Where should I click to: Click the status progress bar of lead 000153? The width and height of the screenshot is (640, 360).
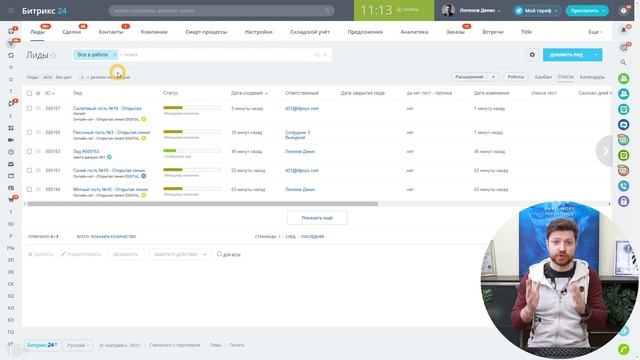tap(192, 151)
